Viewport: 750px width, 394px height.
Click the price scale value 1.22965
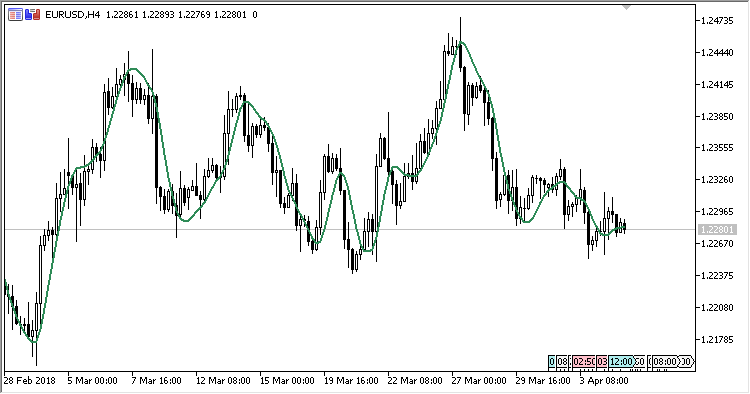click(x=717, y=212)
